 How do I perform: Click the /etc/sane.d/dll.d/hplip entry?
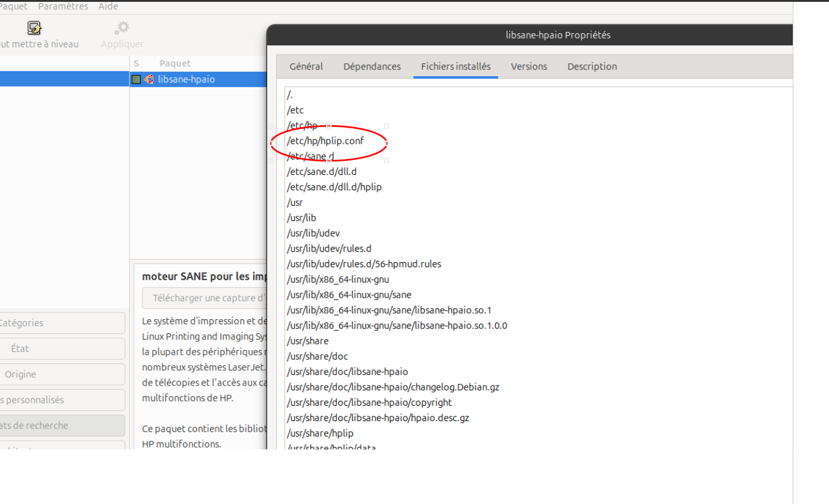point(334,187)
